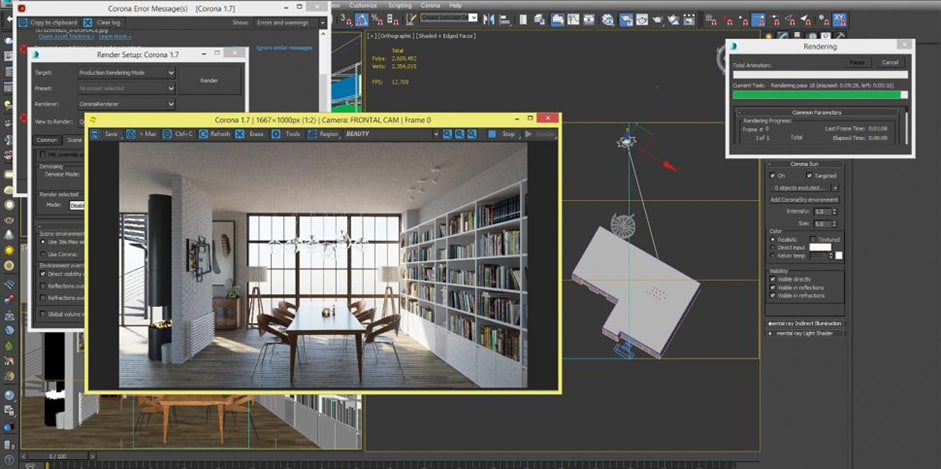Click Save in the Corona frame buffer
This screenshot has width=941, height=469.
[105, 133]
